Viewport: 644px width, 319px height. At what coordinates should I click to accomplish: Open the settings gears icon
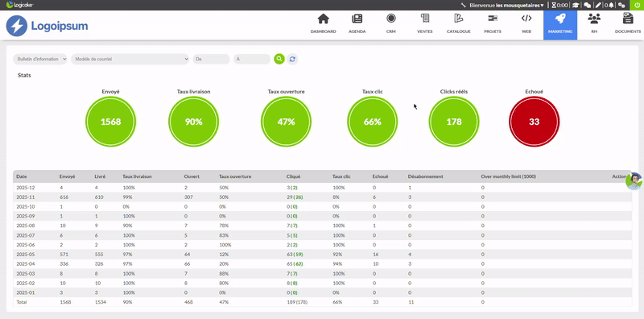[621, 6]
